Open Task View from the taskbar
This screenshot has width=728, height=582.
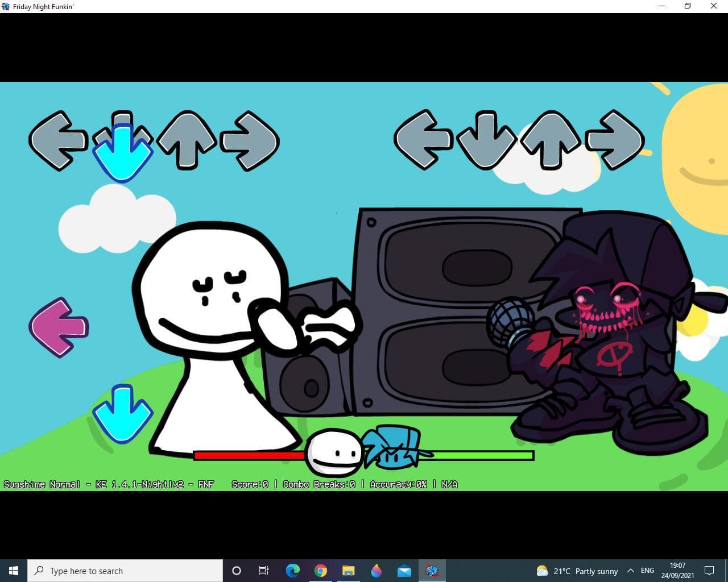tap(264, 571)
